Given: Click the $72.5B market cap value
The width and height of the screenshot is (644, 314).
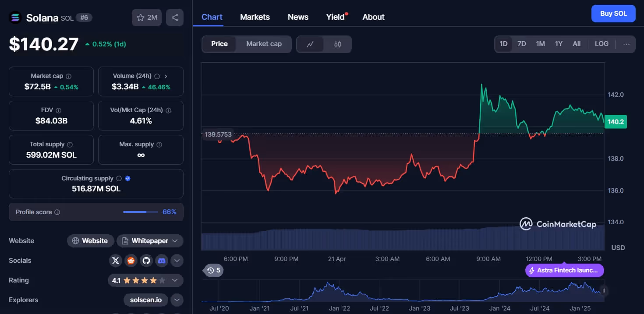Looking at the screenshot, I should point(38,87).
